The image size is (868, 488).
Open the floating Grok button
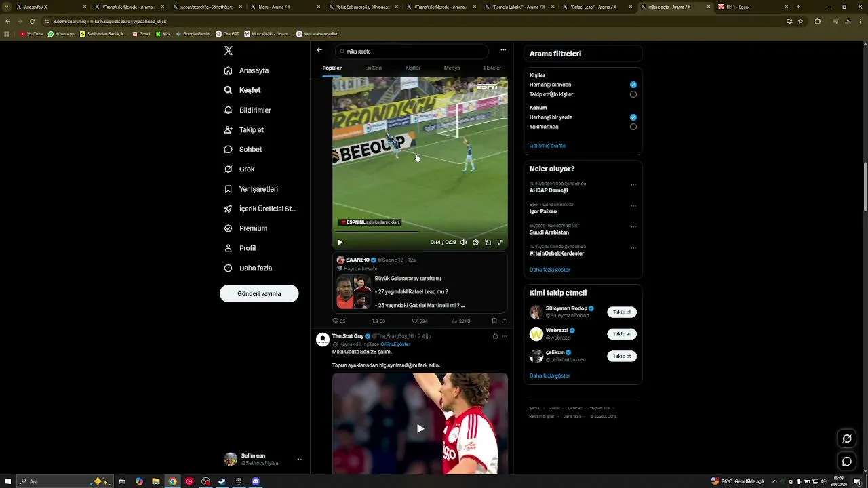click(847, 439)
